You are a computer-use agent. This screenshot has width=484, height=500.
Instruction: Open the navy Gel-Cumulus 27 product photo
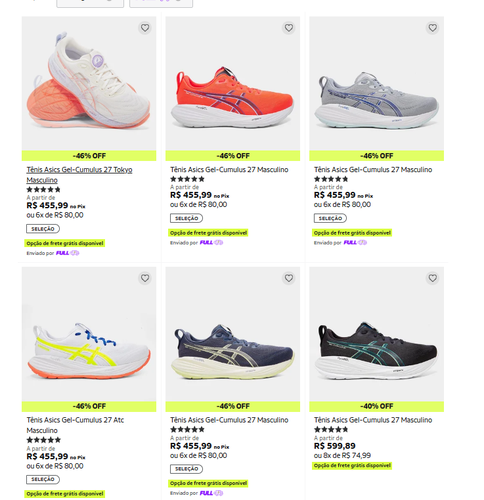(x=233, y=334)
